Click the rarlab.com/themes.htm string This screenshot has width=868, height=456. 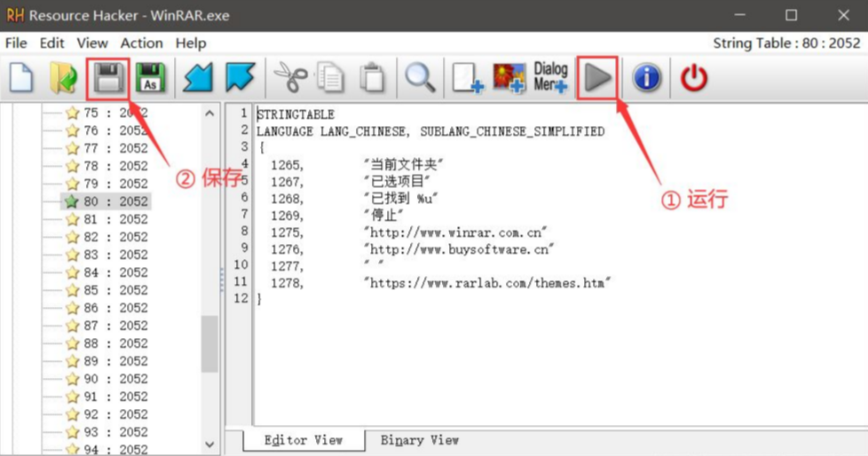(x=487, y=283)
